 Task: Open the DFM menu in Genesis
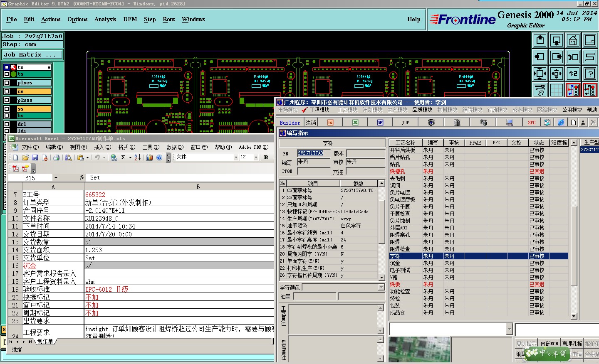(x=130, y=19)
